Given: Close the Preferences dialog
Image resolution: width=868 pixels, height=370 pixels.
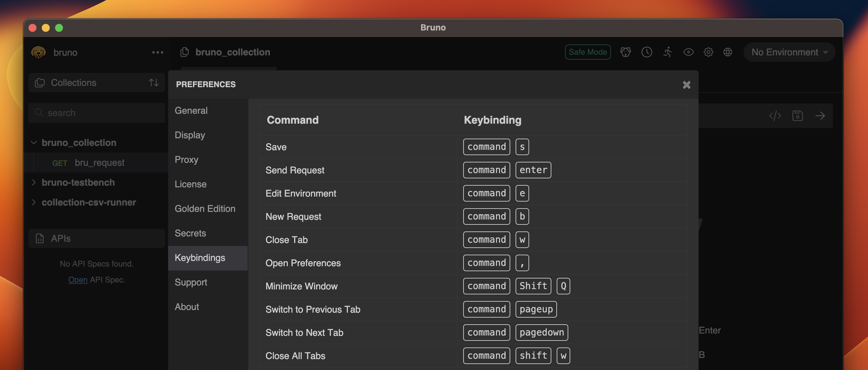Looking at the screenshot, I should 686,85.
